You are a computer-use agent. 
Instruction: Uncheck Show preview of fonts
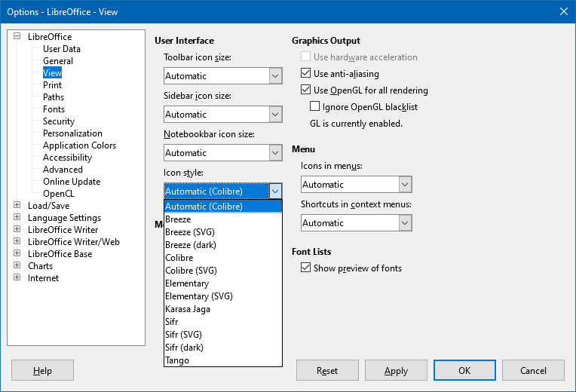306,268
